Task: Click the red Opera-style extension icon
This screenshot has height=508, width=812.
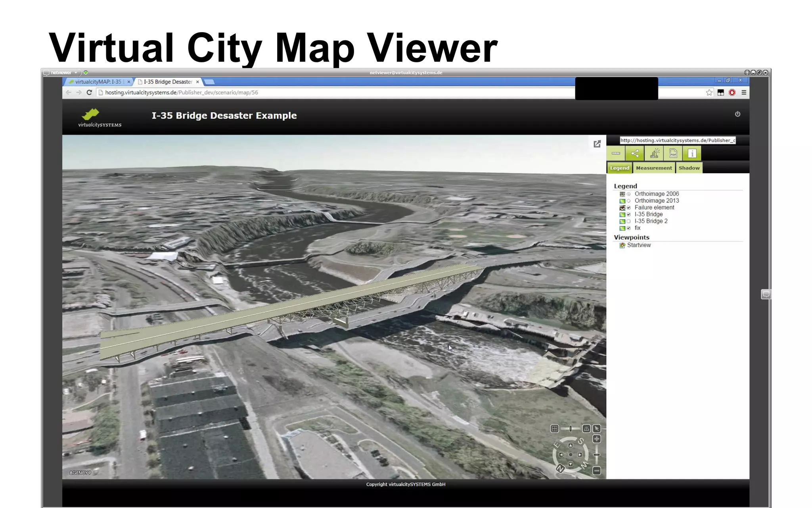Action: coord(732,92)
